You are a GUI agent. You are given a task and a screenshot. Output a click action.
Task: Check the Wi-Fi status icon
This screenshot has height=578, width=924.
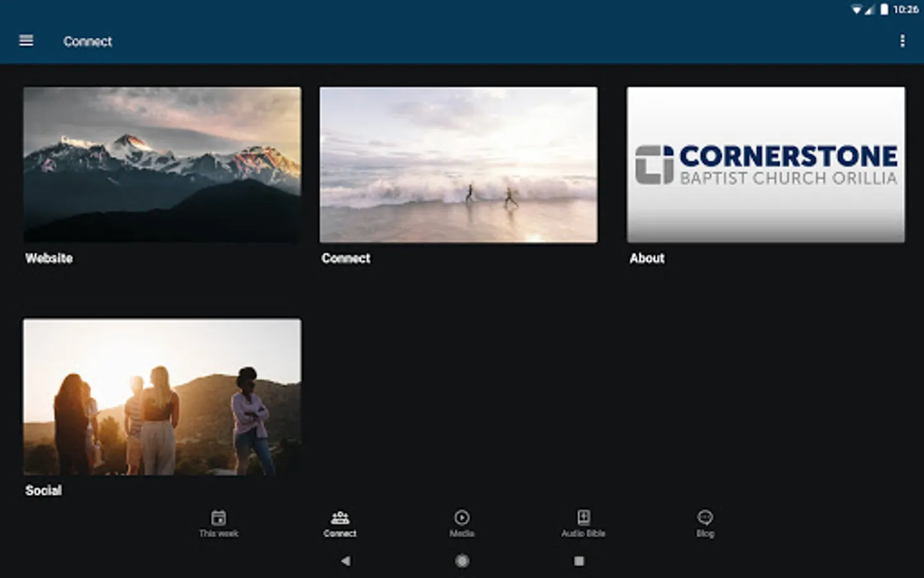click(x=857, y=10)
